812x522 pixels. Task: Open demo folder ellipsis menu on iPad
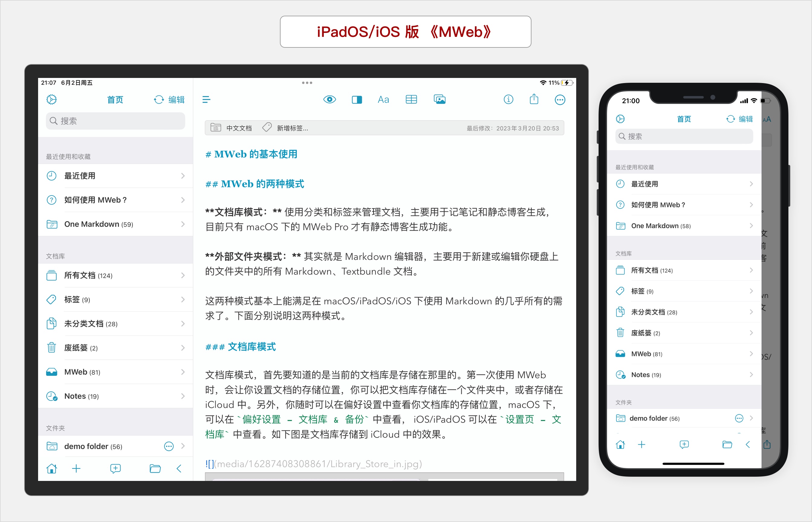tap(169, 446)
